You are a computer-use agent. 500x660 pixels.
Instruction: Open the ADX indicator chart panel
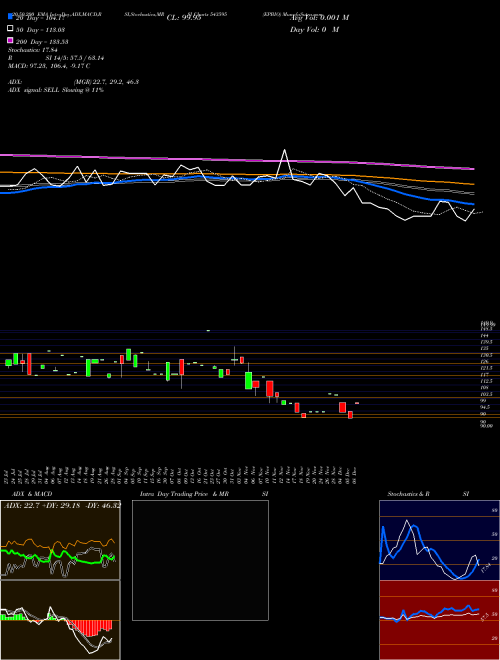60,540
